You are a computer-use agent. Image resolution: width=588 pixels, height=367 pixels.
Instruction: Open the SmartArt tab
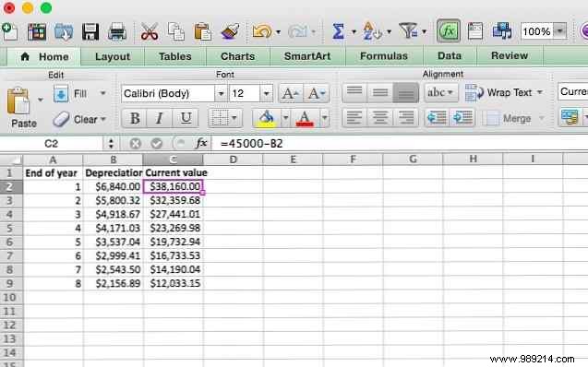(307, 56)
